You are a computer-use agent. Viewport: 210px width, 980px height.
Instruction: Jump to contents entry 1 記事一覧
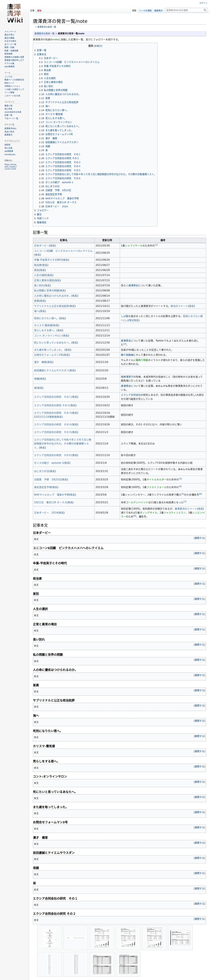(x=42, y=50)
